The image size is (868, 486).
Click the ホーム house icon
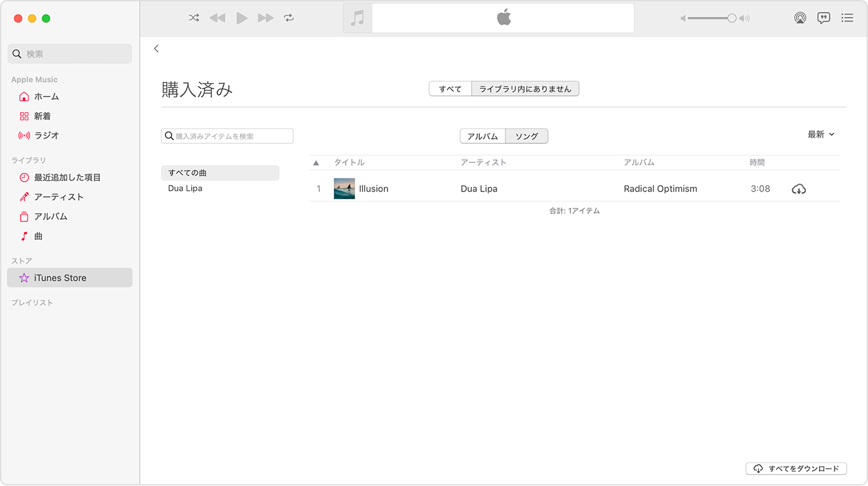point(24,97)
